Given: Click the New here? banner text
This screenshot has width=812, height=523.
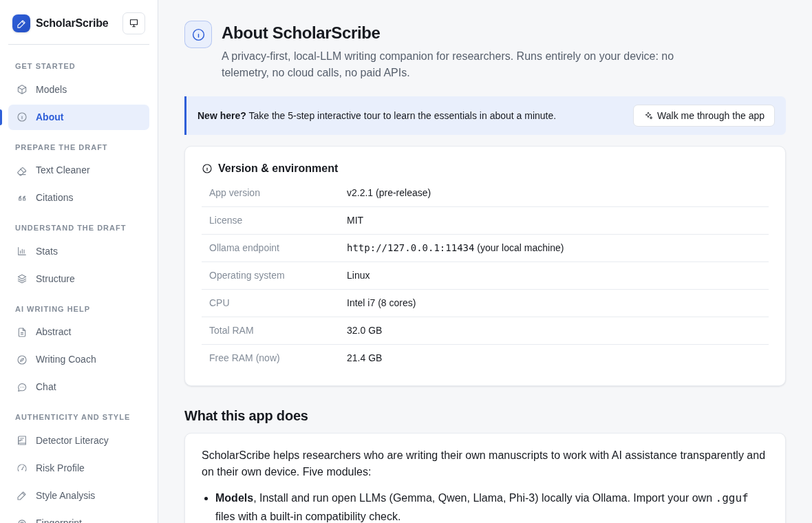Looking at the screenshot, I should pyautogui.click(x=376, y=116).
